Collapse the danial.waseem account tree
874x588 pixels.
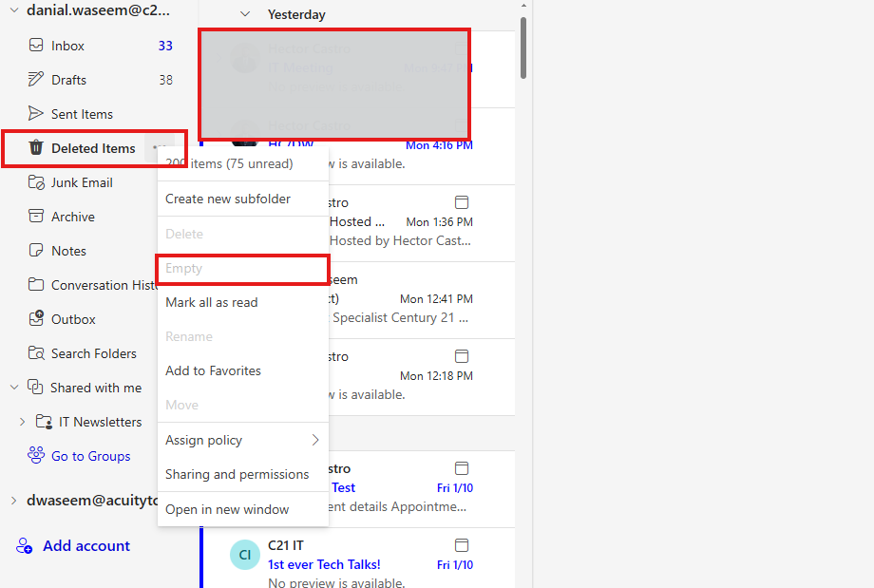pos(14,11)
